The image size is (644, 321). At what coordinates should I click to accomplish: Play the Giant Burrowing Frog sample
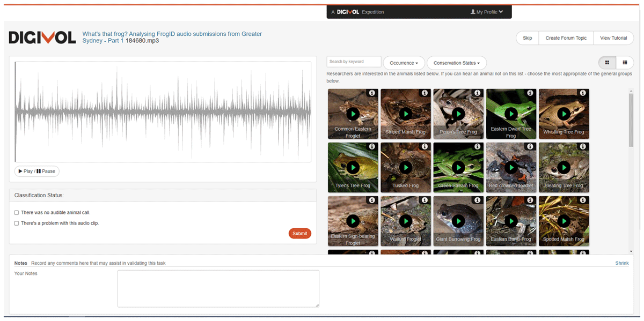pos(458,221)
